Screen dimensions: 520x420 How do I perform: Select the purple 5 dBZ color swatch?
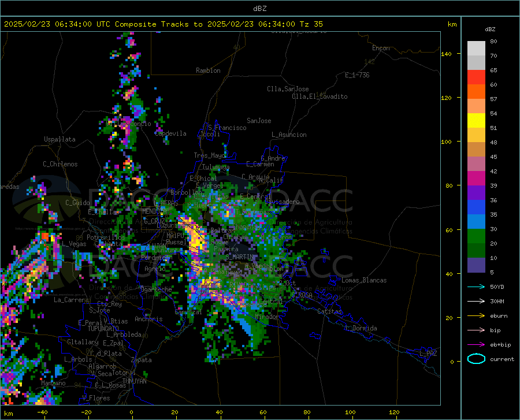coord(476,265)
